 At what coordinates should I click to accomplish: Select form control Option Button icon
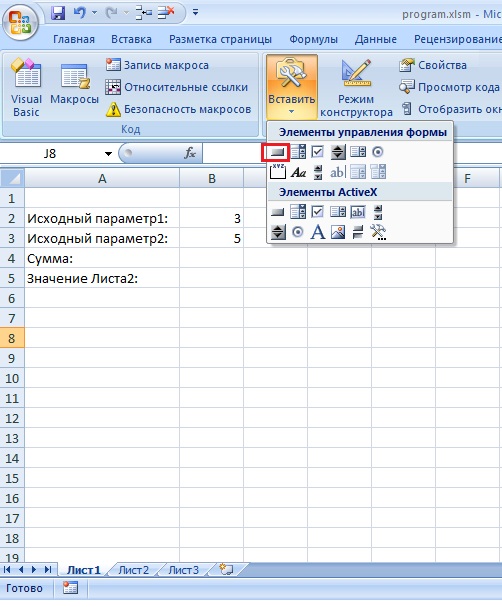coord(378,152)
